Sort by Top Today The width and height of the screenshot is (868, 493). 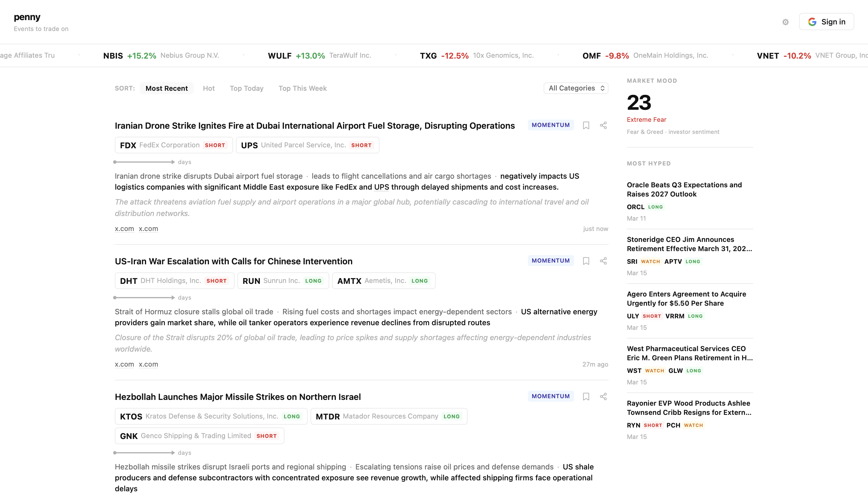(x=246, y=88)
